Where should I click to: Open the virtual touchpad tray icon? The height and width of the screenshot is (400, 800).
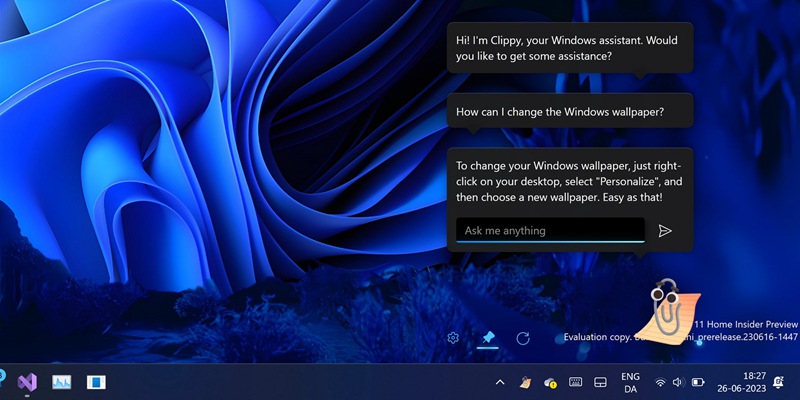[600, 382]
